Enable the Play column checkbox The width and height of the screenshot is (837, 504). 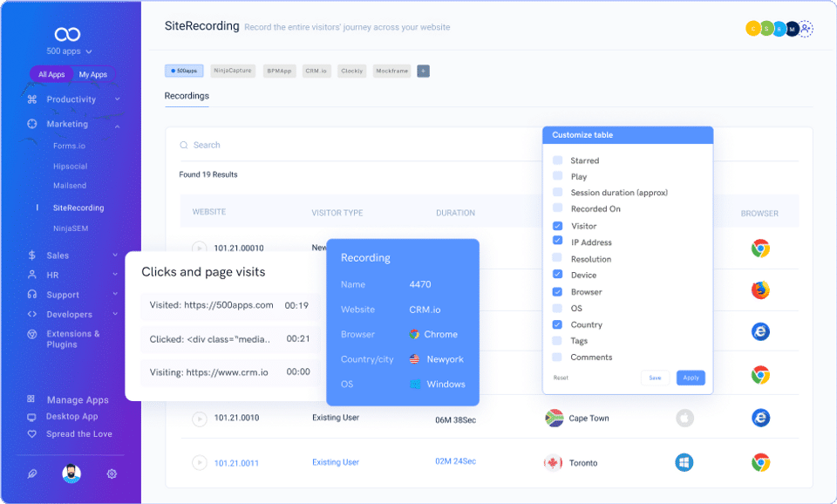[557, 175]
